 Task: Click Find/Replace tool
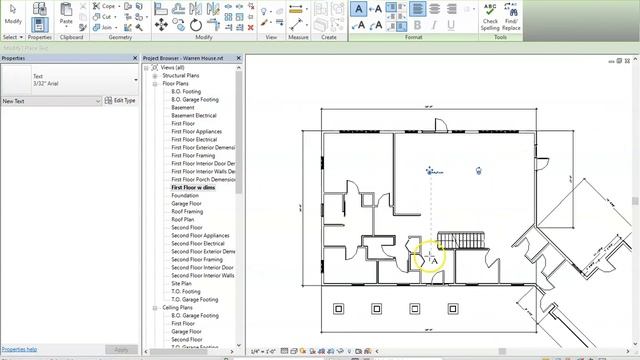(511, 17)
